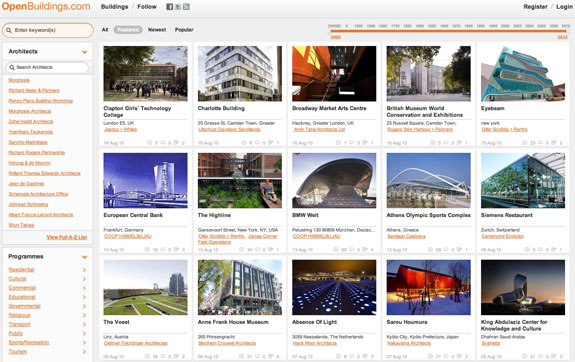
Task: Open the Siemens Restaurant title
Action: point(507,215)
